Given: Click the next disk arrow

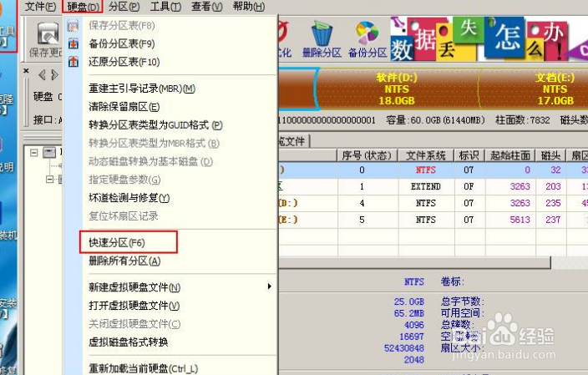Looking at the screenshot, I should [55, 75].
